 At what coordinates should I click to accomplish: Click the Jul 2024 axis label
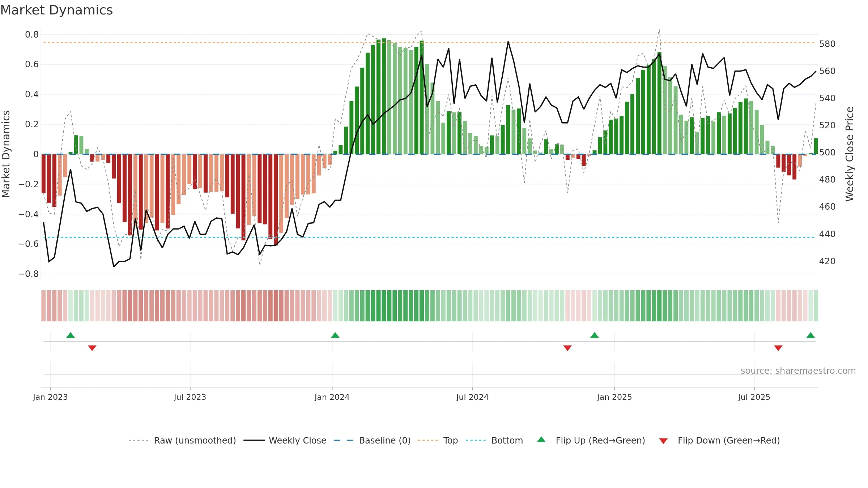pos(472,397)
